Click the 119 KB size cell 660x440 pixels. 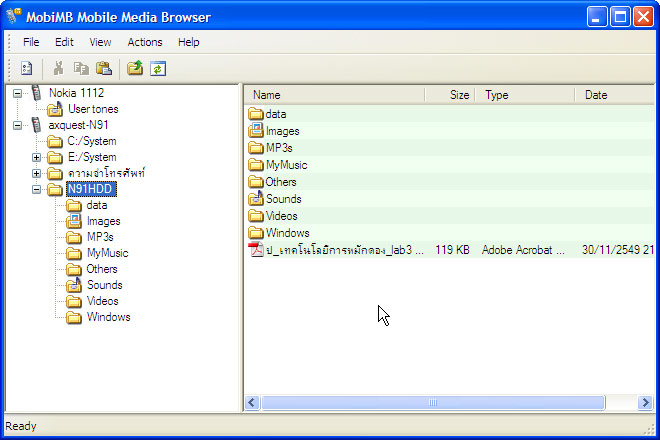point(452,250)
